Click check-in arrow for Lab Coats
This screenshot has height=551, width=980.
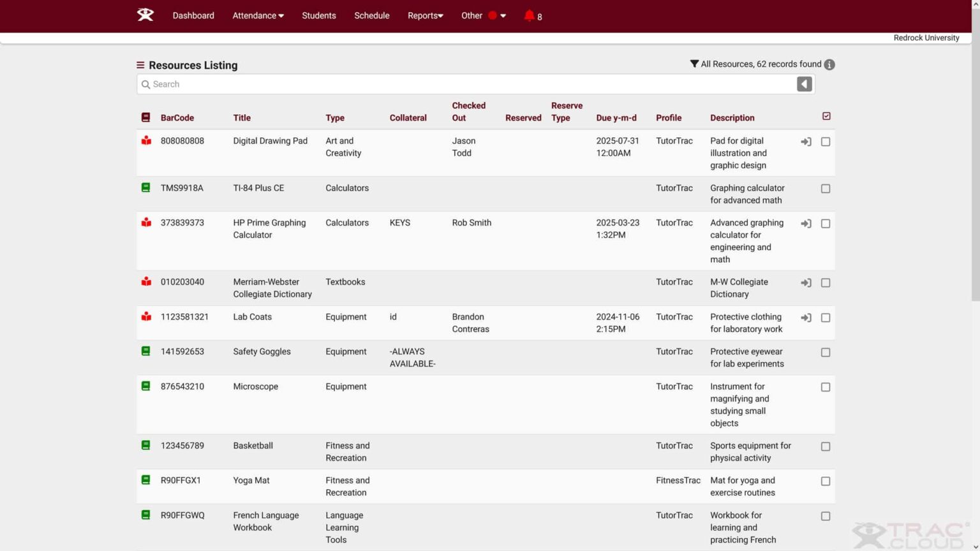click(x=806, y=318)
